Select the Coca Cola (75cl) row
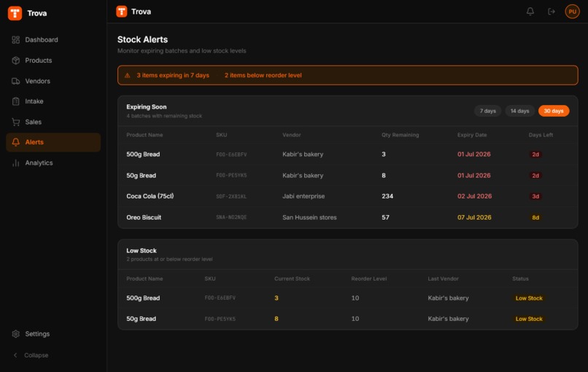This screenshot has width=588, height=372. coord(348,196)
